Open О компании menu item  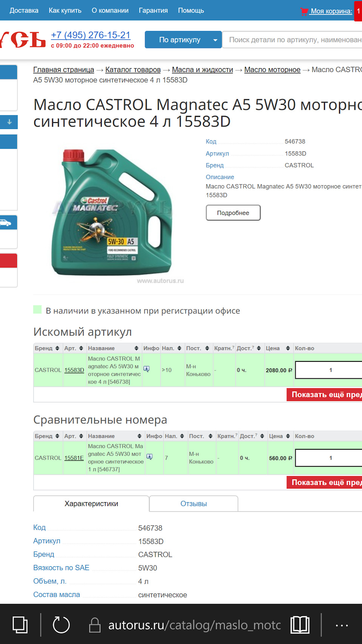point(110,11)
